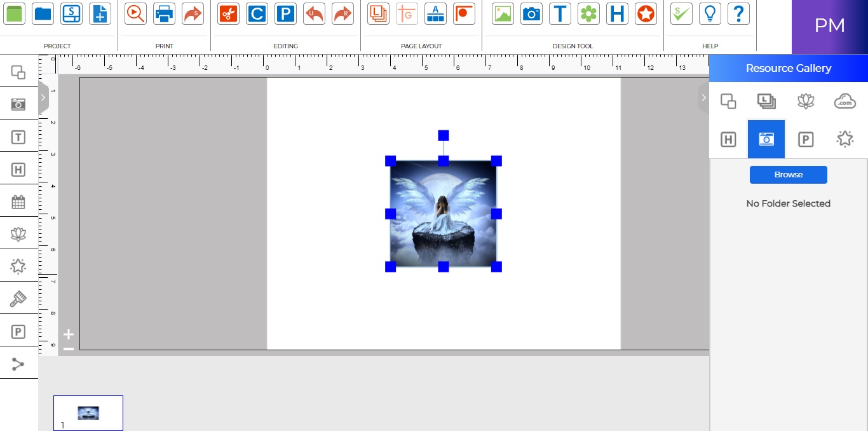Select 'H' icon in left sidebar
The image size is (868, 431).
pyautogui.click(x=18, y=169)
